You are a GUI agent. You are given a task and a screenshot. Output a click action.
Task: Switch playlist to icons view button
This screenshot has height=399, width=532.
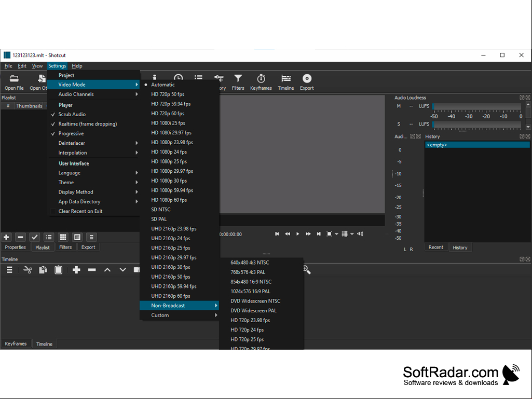(77, 237)
